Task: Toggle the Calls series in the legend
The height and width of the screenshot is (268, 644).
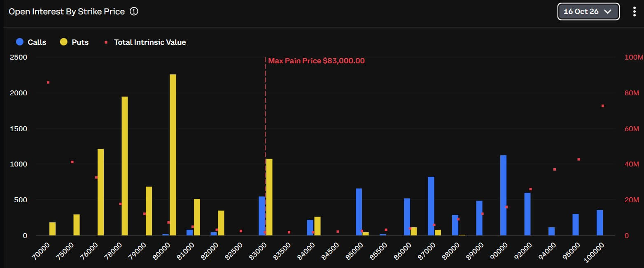Action: pyautogui.click(x=31, y=42)
